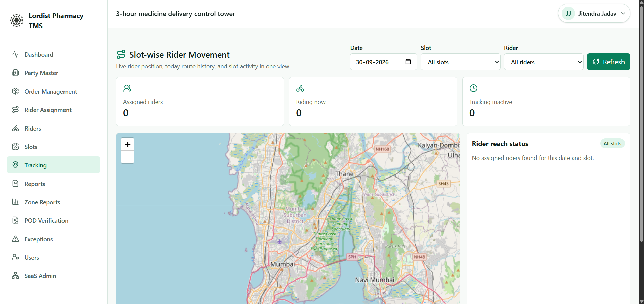Open the Party Master menu item

pyautogui.click(x=53, y=73)
